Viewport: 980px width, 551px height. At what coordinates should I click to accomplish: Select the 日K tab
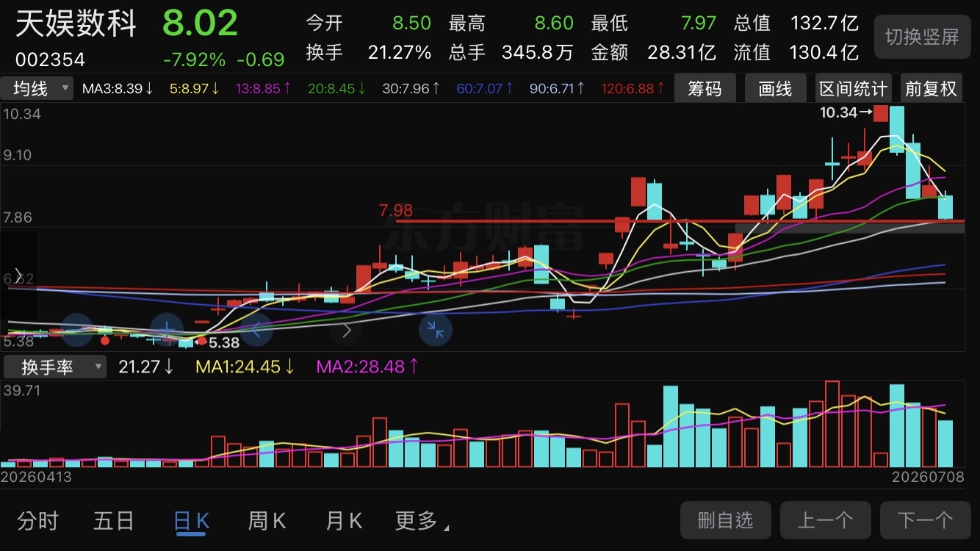191,521
